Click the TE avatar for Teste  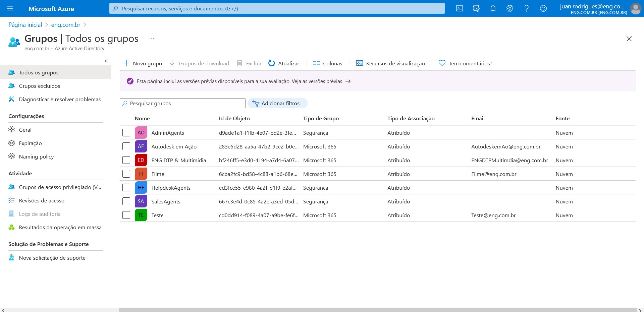141,215
